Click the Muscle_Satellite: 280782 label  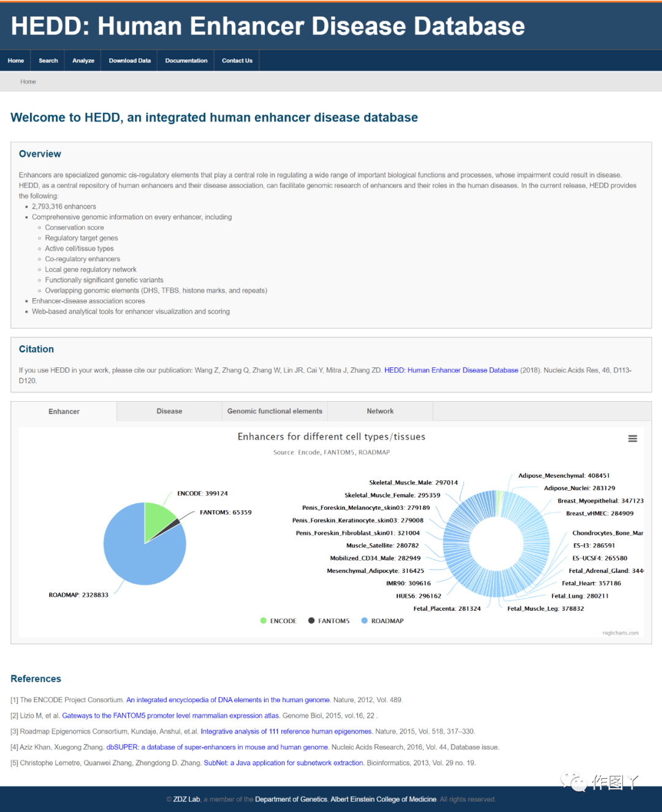click(382, 545)
